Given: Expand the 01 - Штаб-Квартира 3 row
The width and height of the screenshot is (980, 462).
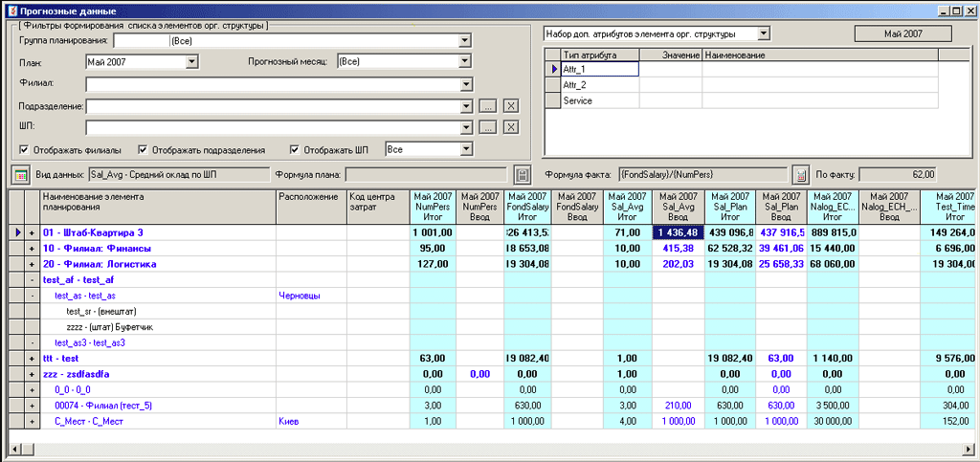Looking at the screenshot, I should (32, 232).
